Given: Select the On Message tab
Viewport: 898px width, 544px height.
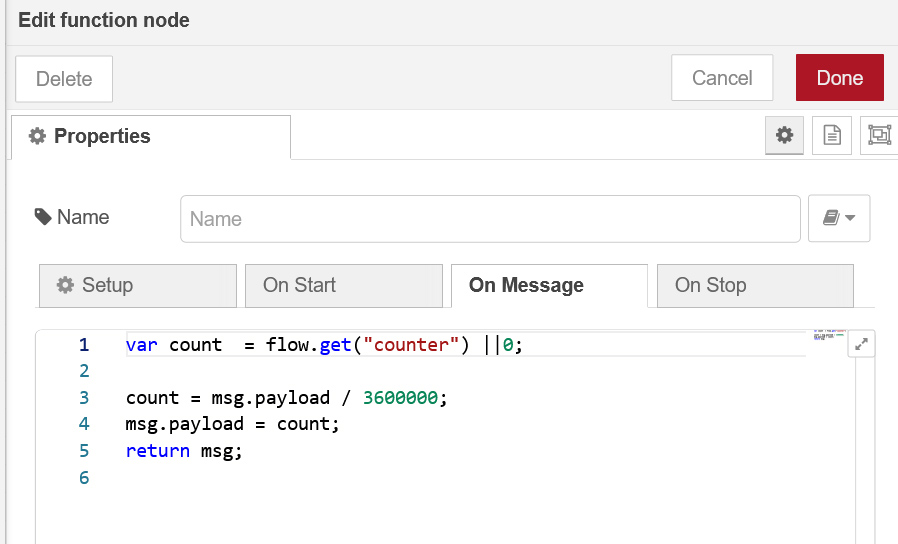Looking at the screenshot, I should click(x=549, y=285).
